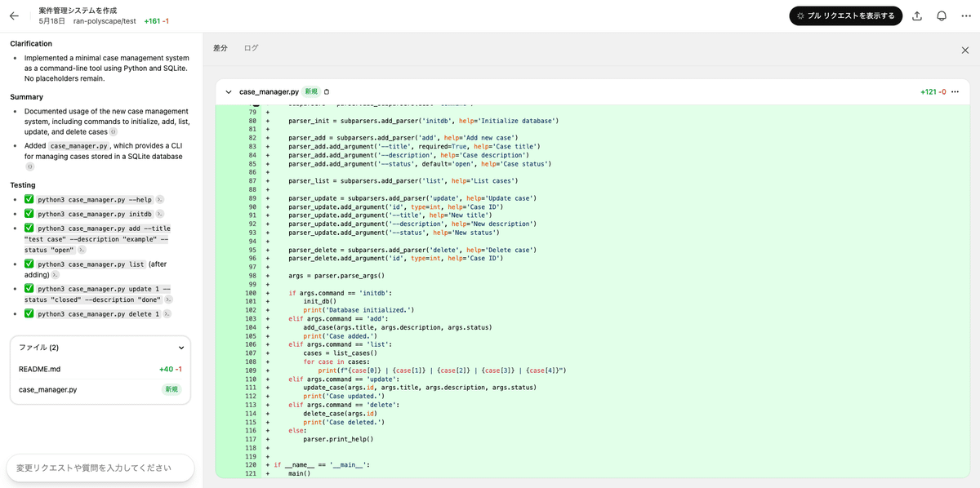
Task: Open README.md in the file list
Action: (x=40, y=369)
